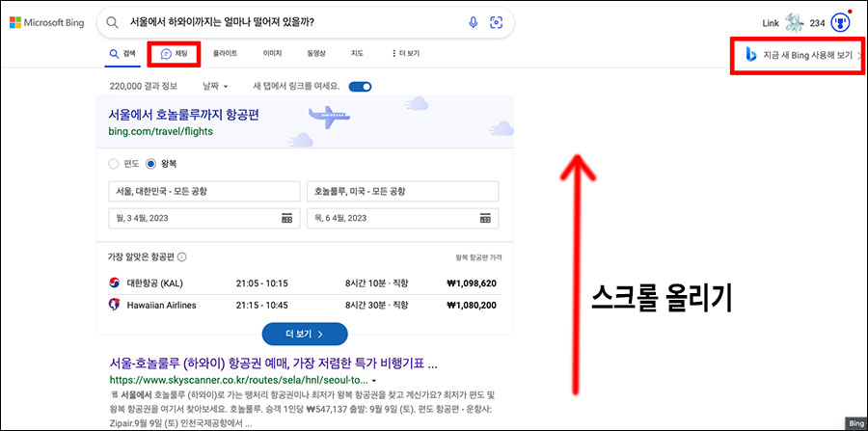Click the profile avatar next to Link
The width and height of the screenshot is (868, 431).
(794, 23)
